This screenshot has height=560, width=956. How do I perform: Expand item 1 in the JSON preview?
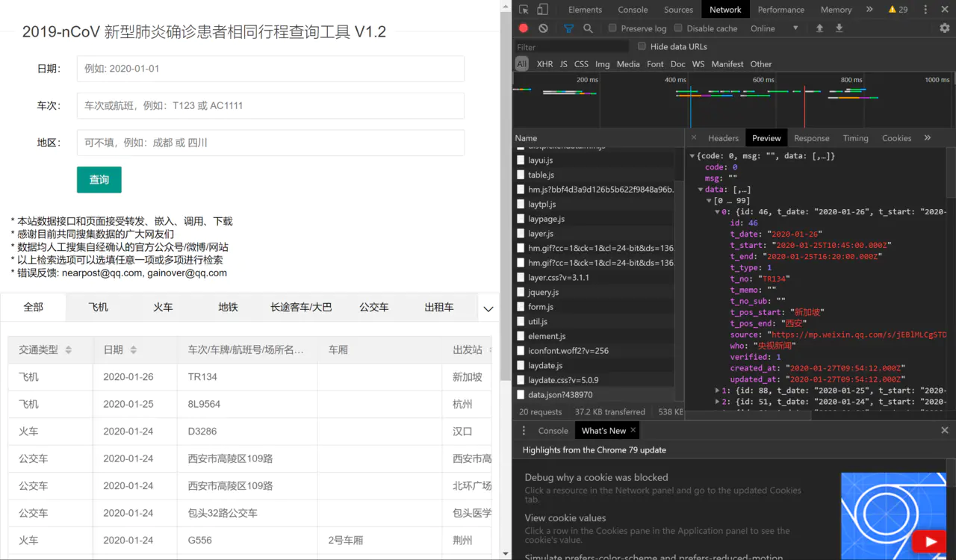[x=718, y=391]
